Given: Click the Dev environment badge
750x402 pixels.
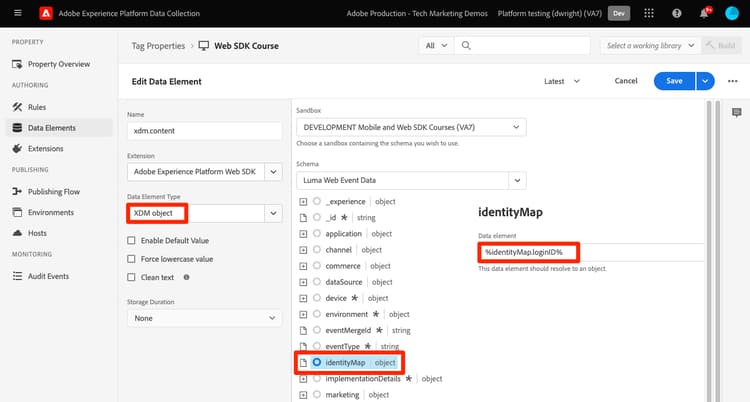Looking at the screenshot, I should pos(618,13).
